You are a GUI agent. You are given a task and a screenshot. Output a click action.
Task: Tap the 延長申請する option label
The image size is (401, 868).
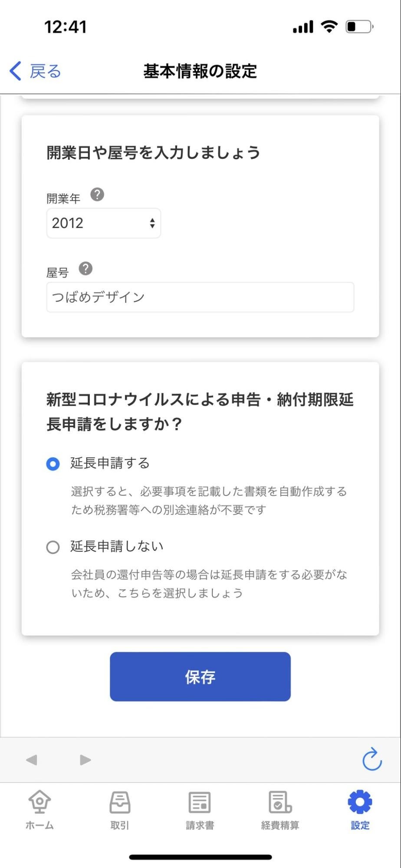tap(110, 463)
